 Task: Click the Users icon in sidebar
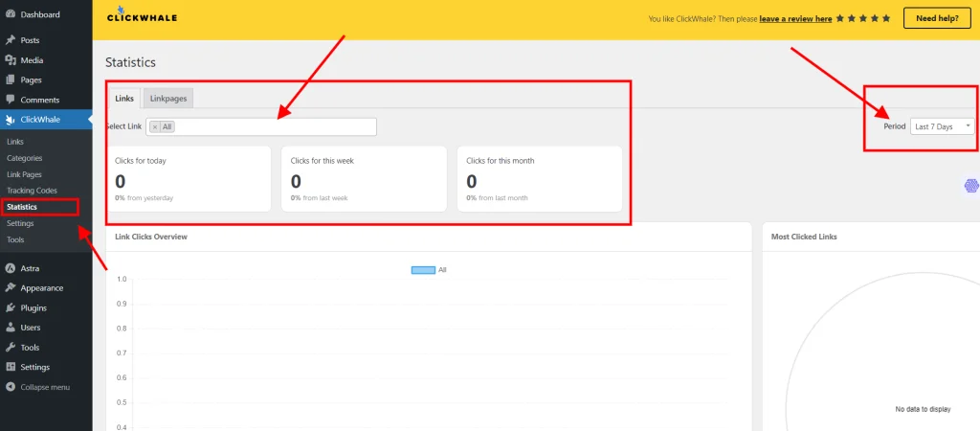point(10,328)
